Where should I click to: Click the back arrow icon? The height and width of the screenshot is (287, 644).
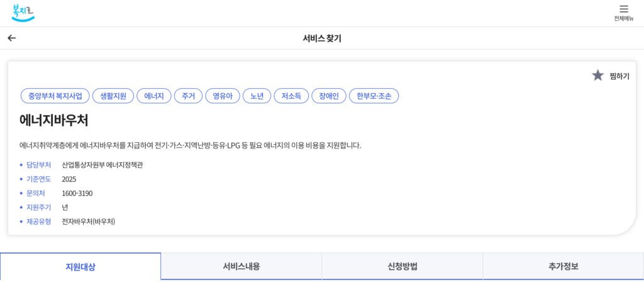(x=11, y=38)
